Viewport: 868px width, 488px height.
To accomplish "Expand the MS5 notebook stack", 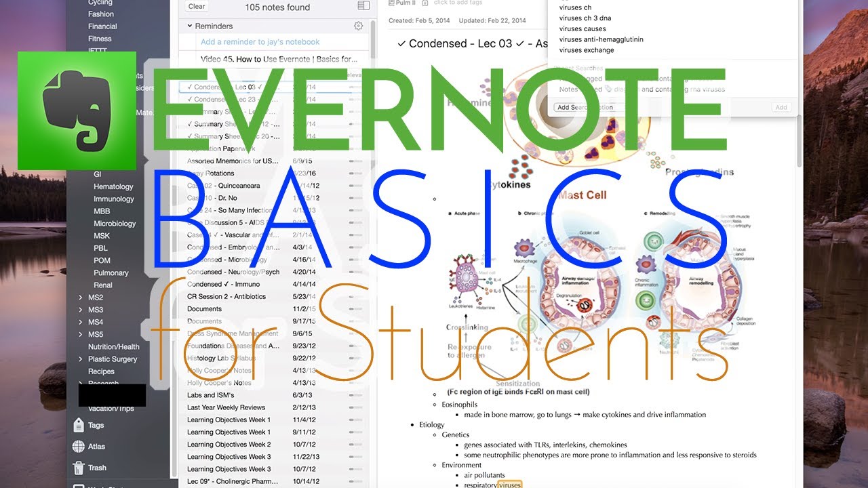I will click(x=81, y=334).
